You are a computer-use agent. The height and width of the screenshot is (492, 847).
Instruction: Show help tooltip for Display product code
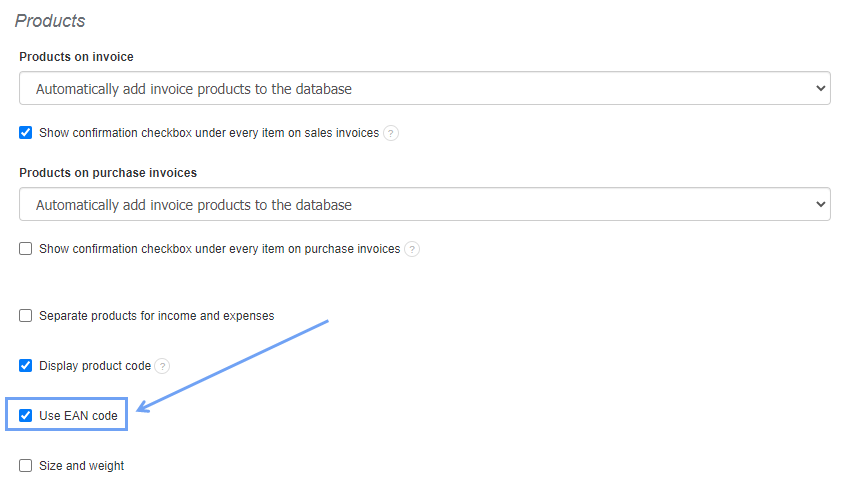click(x=163, y=366)
